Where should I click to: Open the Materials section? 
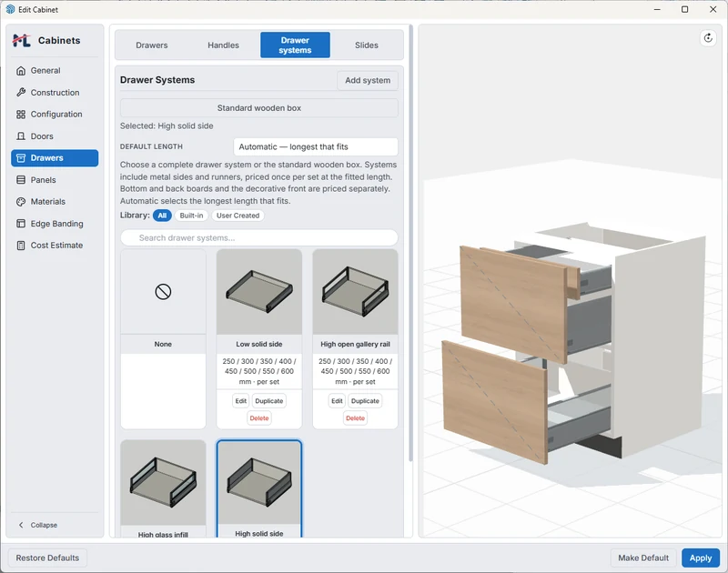pos(55,201)
